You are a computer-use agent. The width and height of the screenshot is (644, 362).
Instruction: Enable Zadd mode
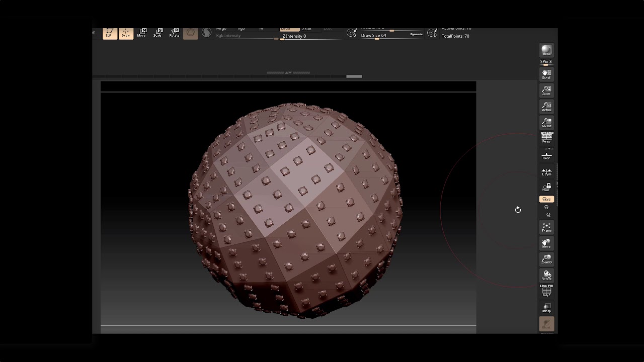pyautogui.click(x=289, y=29)
